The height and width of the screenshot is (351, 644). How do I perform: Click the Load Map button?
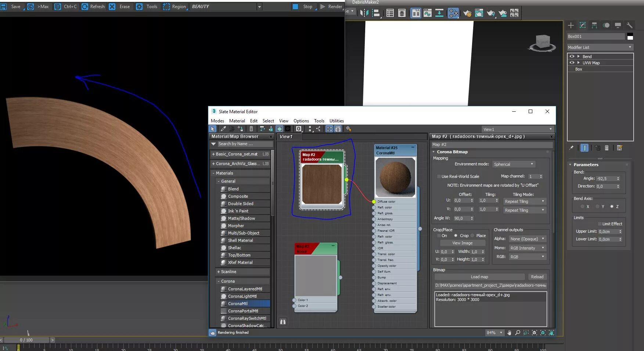point(480,277)
